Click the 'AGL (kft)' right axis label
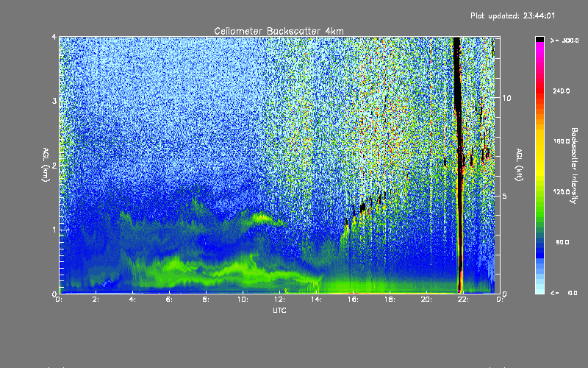Image resolution: width=588 pixels, height=368 pixels. (x=519, y=165)
